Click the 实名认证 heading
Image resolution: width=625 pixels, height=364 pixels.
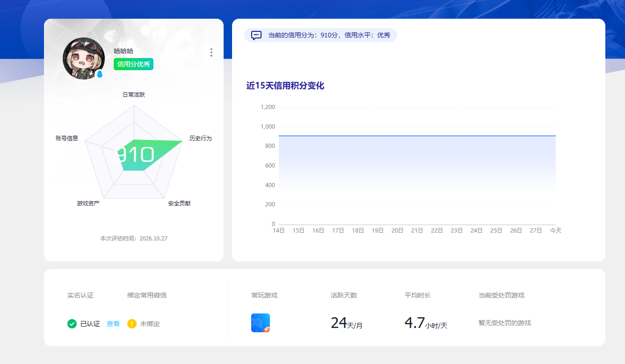pyautogui.click(x=80, y=295)
